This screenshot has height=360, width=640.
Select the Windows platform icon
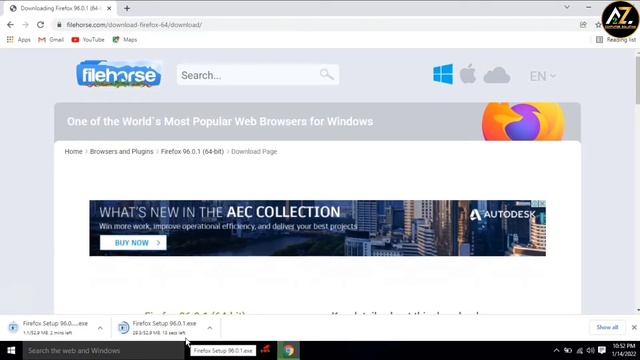(x=443, y=74)
